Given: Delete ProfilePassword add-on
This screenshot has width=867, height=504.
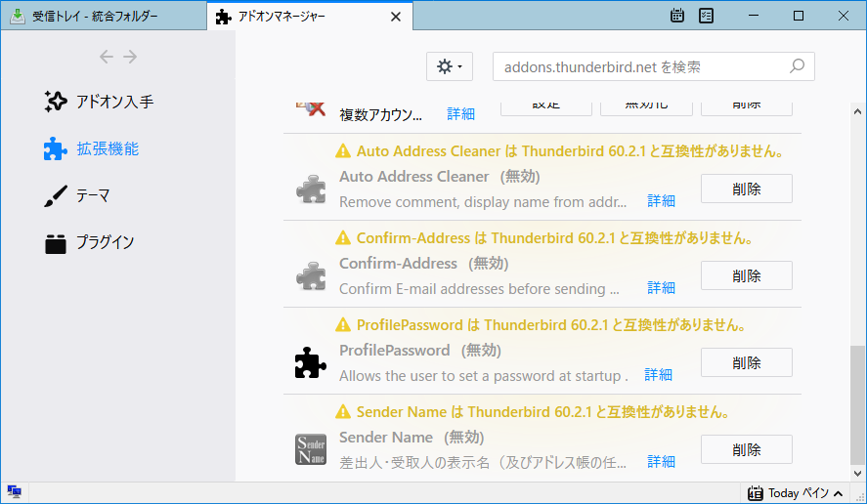Looking at the screenshot, I should pyautogui.click(x=747, y=362).
